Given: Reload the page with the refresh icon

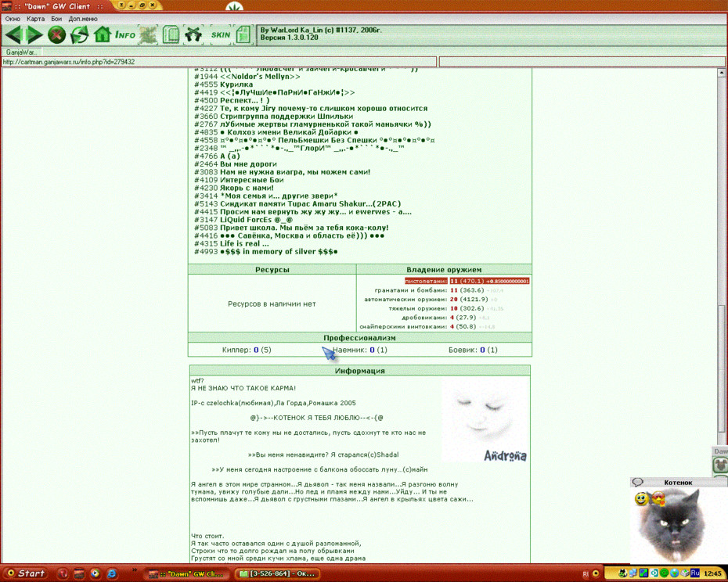Looking at the screenshot, I should tap(79, 34).
